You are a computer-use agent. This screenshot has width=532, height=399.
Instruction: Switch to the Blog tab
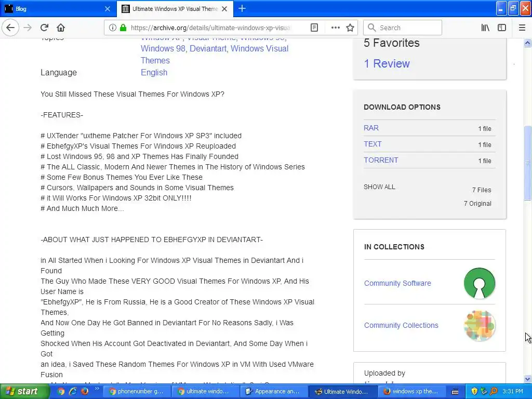pyautogui.click(x=58, y=9)
